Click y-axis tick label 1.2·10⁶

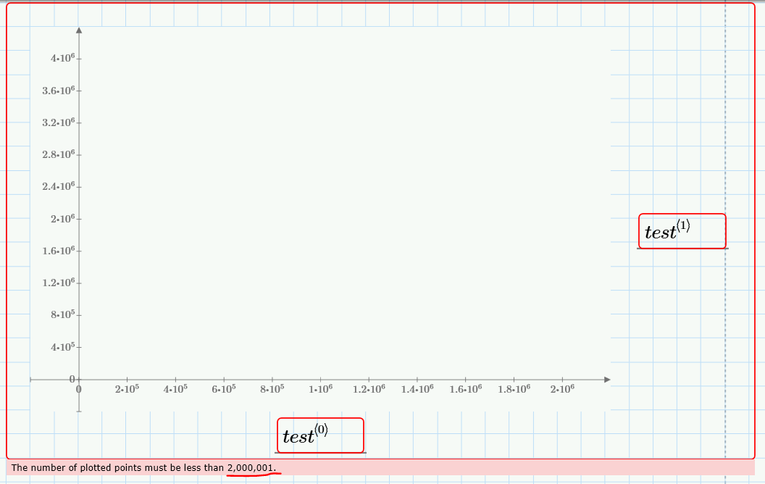click(59, 282)
